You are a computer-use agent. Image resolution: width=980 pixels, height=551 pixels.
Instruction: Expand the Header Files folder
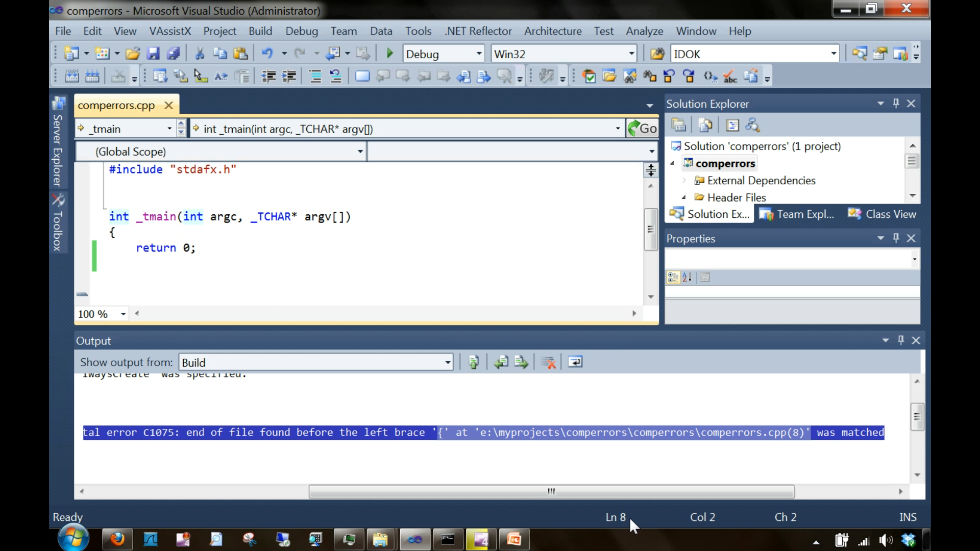pos(684,197)
